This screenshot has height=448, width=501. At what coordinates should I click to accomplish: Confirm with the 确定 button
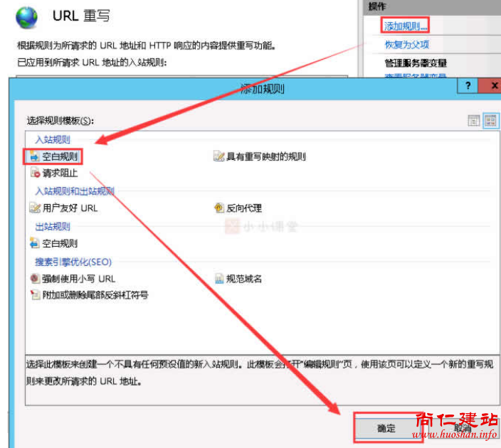pyautogui.click(x=386, y=428)
